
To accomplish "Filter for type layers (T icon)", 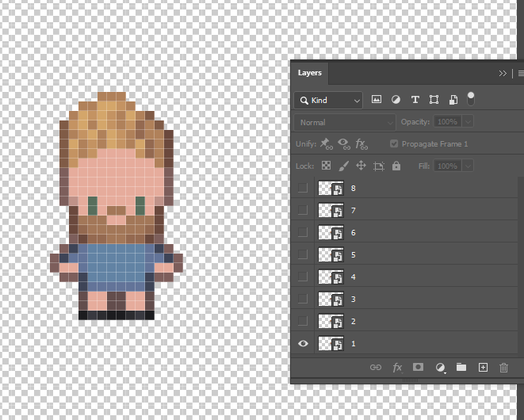I will pyautogui.click(x=415, y=100).
